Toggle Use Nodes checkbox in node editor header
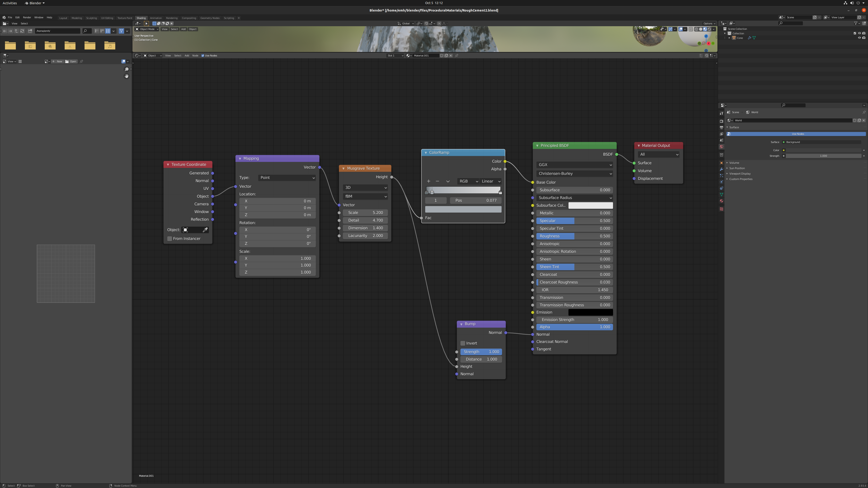The image size is (868, 488). pyautogui.click(x=203, y=56)
